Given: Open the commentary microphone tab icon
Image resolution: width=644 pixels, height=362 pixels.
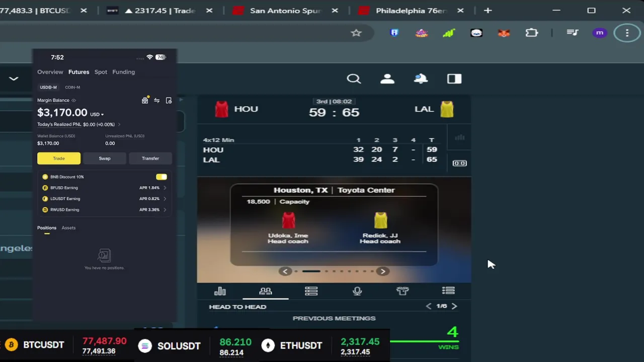Looking at the screenshot, I should (357, 291).
